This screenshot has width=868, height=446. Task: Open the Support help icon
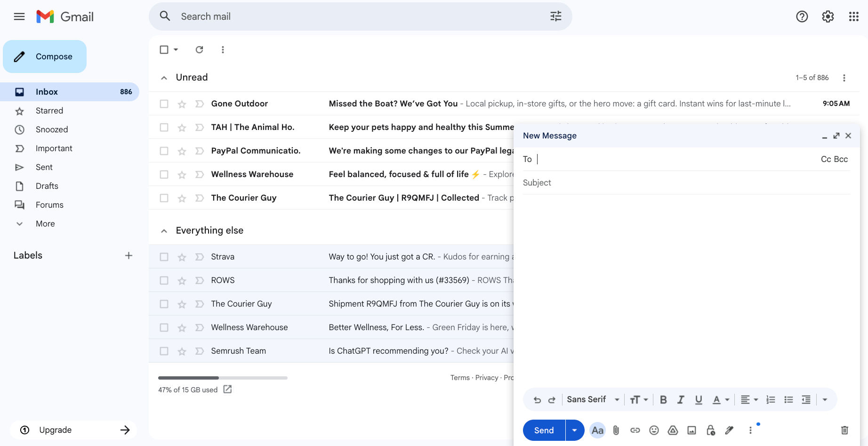click(802, 16)
